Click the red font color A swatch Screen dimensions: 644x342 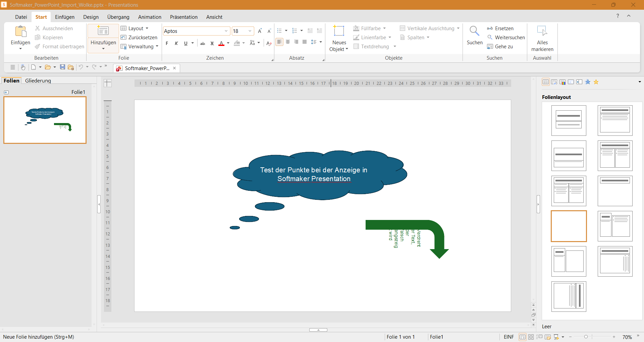coord(221,43)
